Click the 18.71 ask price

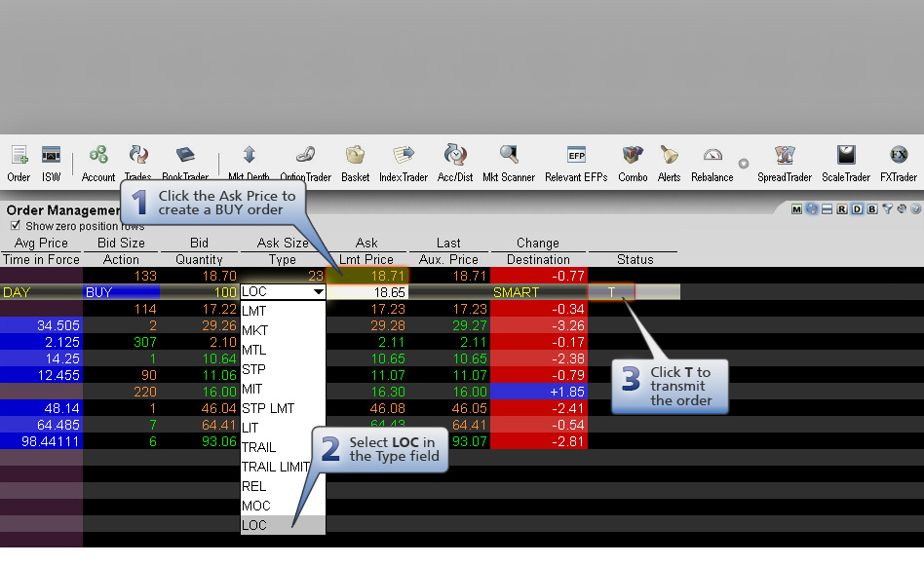[x=367, y=276]
